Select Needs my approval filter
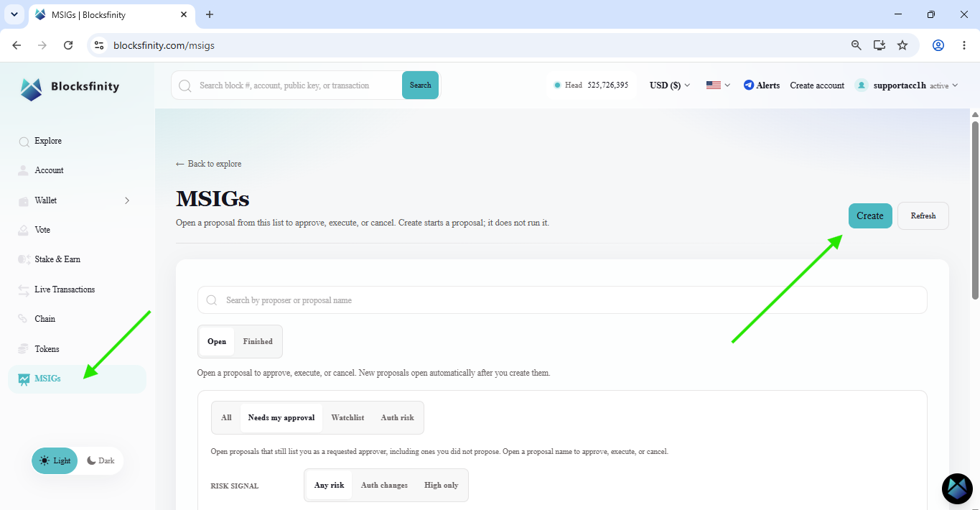 click(281, 417)
